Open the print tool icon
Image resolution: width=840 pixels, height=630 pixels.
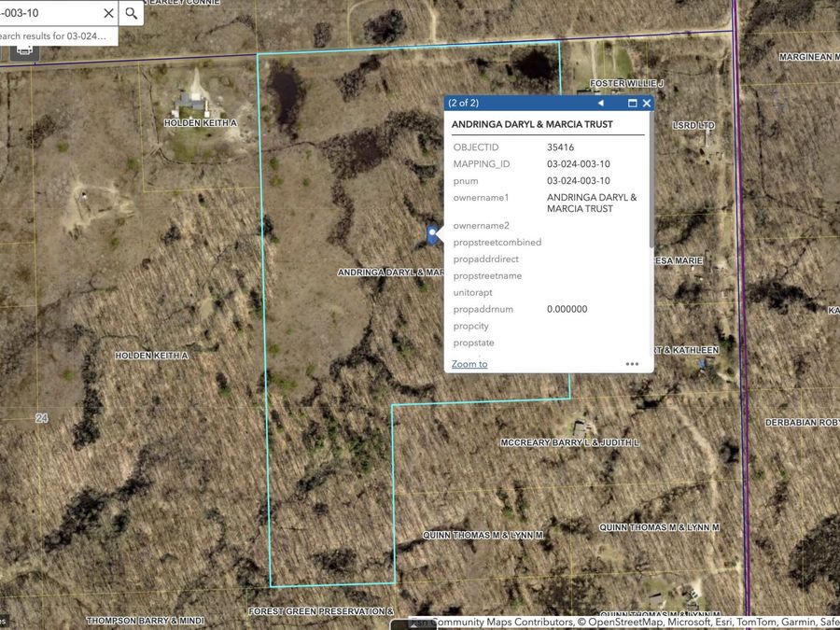(24, 49)
